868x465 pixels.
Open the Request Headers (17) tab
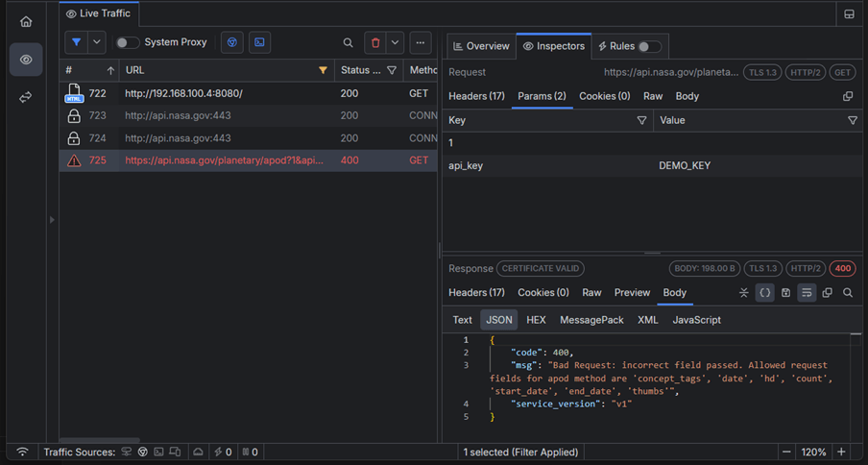click(476, 96)
